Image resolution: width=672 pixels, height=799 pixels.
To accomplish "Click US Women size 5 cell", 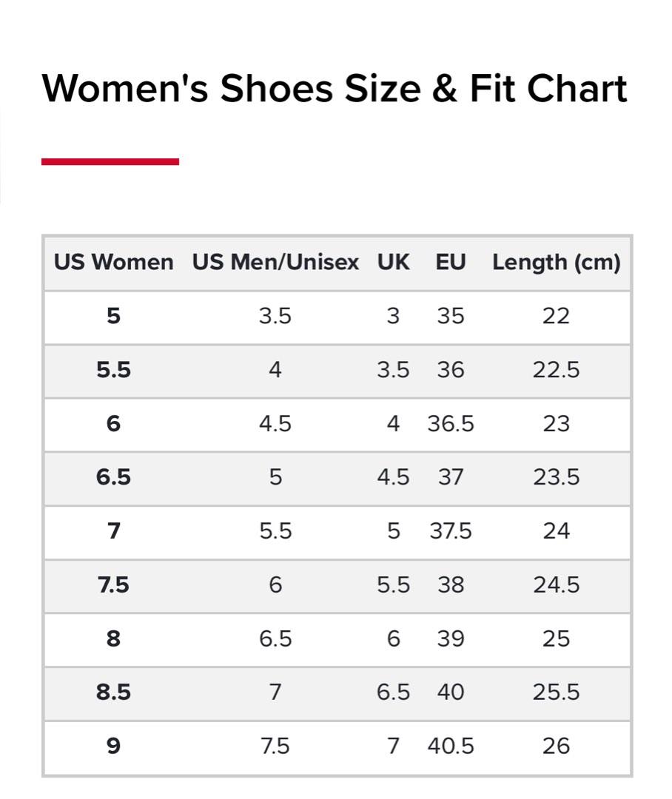I will click(x=113, y=317).
